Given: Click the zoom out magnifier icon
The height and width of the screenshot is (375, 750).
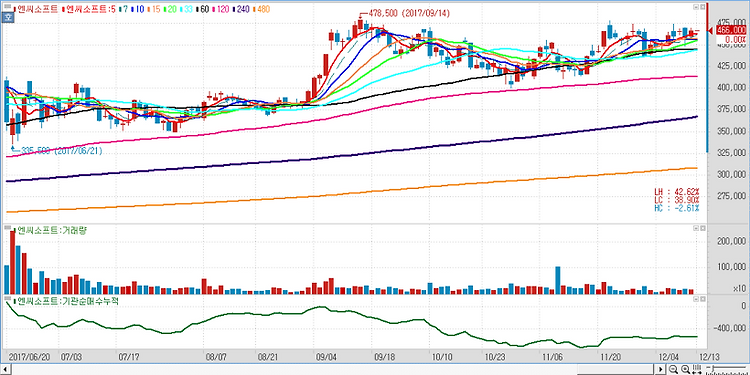Looking at the screenshot, I should (x=673, y=369).
